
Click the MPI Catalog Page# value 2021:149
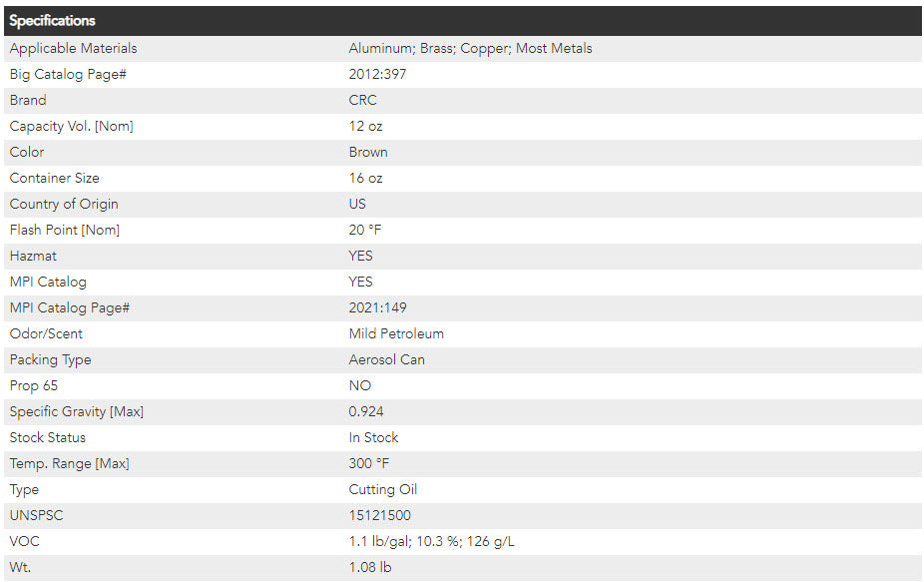pyautogui.click(x=377, y=307)
